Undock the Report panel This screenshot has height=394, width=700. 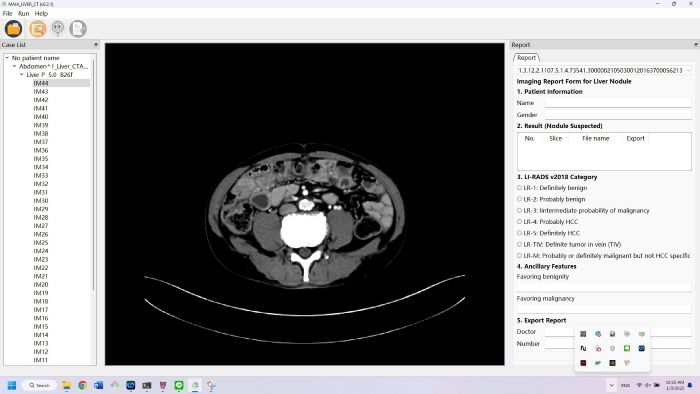(x=696, y=45)
